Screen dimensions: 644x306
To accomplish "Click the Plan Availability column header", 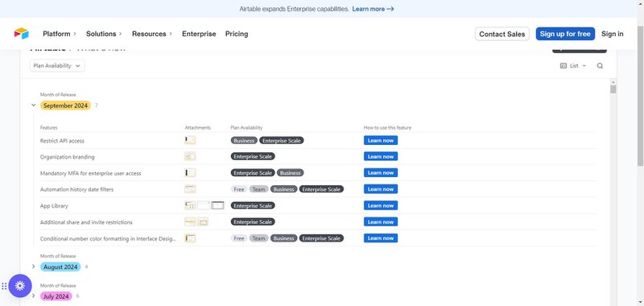I will [246, 128].
